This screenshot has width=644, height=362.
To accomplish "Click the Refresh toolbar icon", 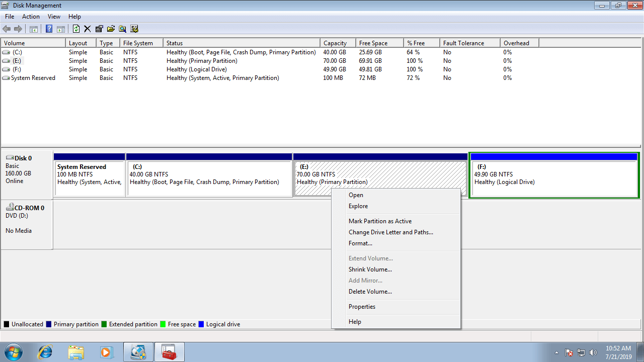I will [76, 29].
